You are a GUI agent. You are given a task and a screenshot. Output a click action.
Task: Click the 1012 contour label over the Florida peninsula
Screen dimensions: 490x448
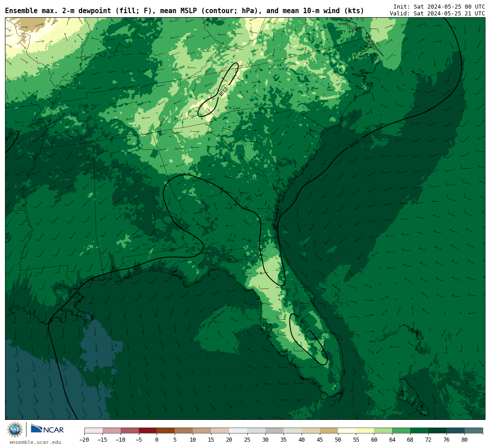coord(305,323)
